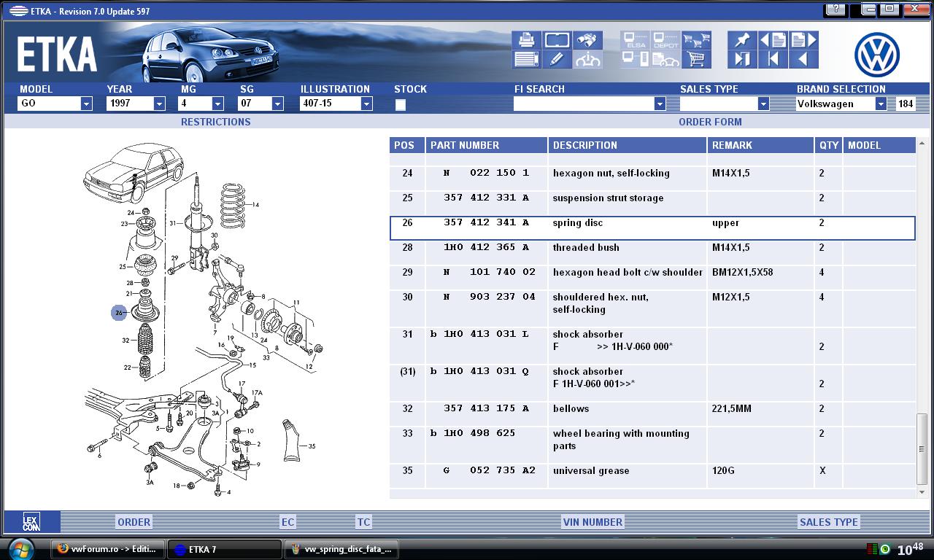Click the print icon in the toolbar
This screenshot has height=560, width=934.
526,40
